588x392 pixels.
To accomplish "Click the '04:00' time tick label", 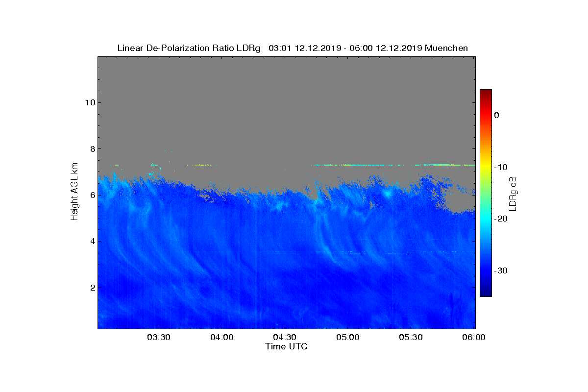I will [x=222, y=338].
